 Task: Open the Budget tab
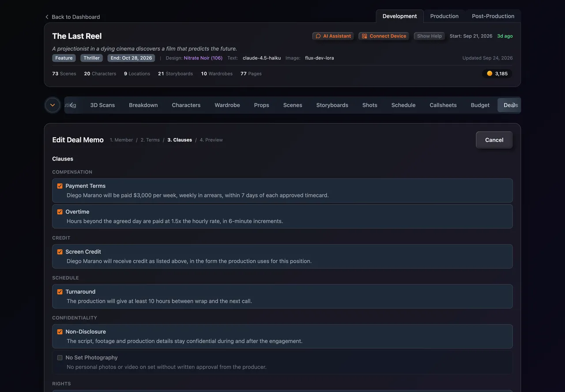(x=480, y=105)
